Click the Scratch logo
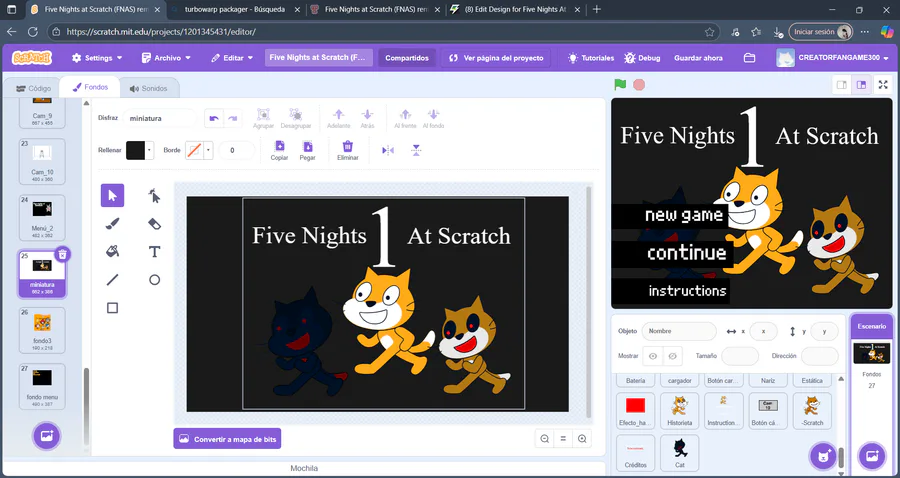This screenshot has height=478, width=900. (32, 57)
